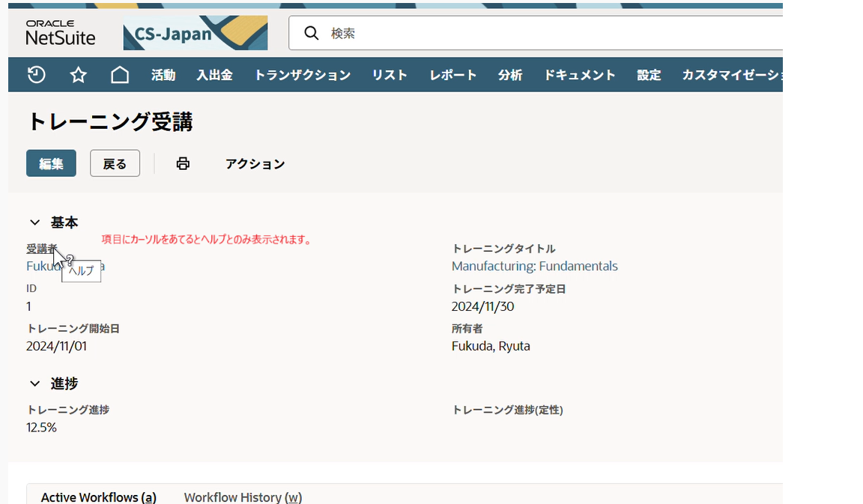The image size is (863, 504).
Task: Switch to the Active Workflows tab
Action: (x=99, y=497)
